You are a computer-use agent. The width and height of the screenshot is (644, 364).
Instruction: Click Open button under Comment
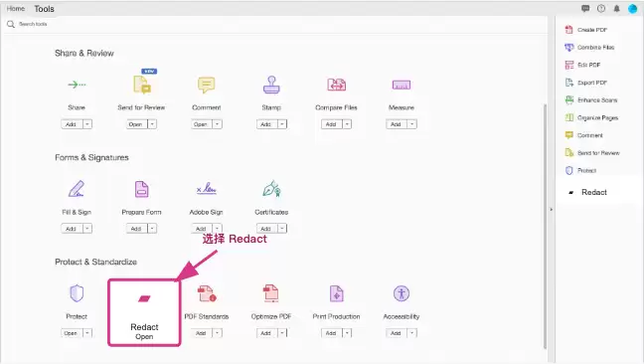click(x=201, y=124)
